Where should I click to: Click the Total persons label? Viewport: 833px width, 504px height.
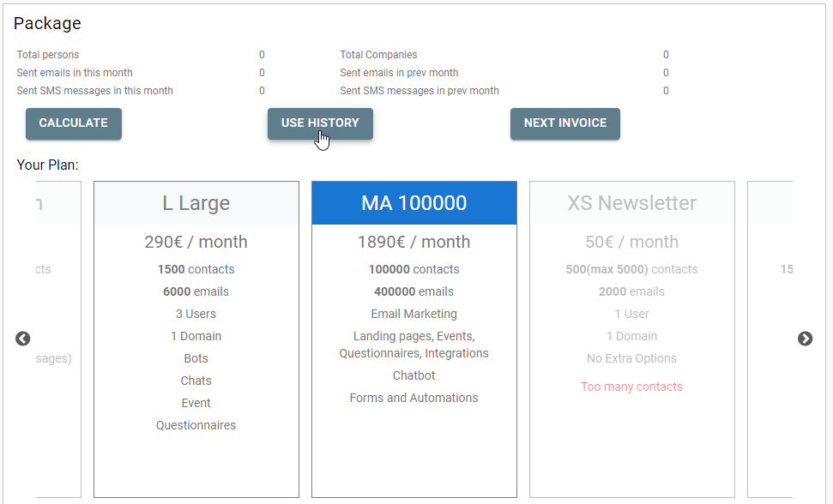point(48,55)
